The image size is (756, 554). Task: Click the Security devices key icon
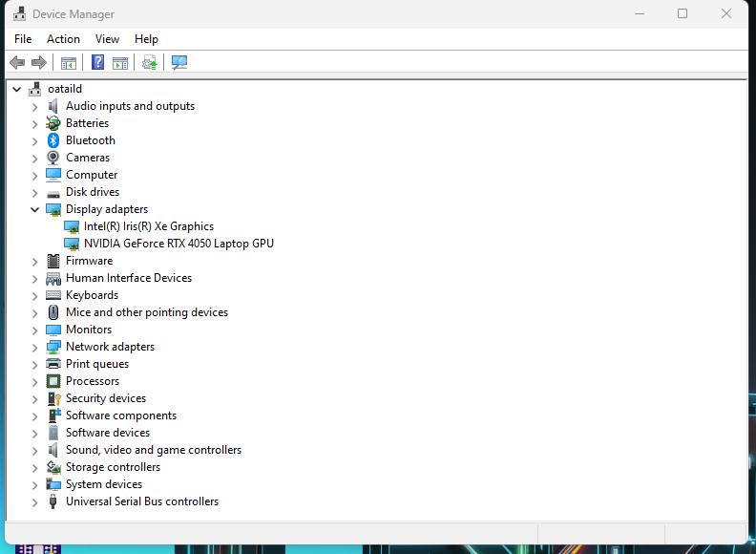coord(54,398)
